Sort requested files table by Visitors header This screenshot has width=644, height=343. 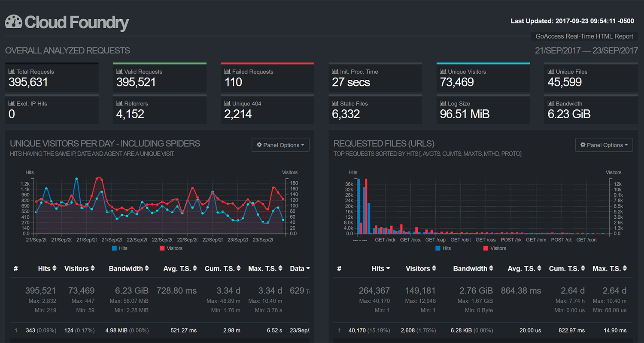pyautogui.click(x=421, y=268)
